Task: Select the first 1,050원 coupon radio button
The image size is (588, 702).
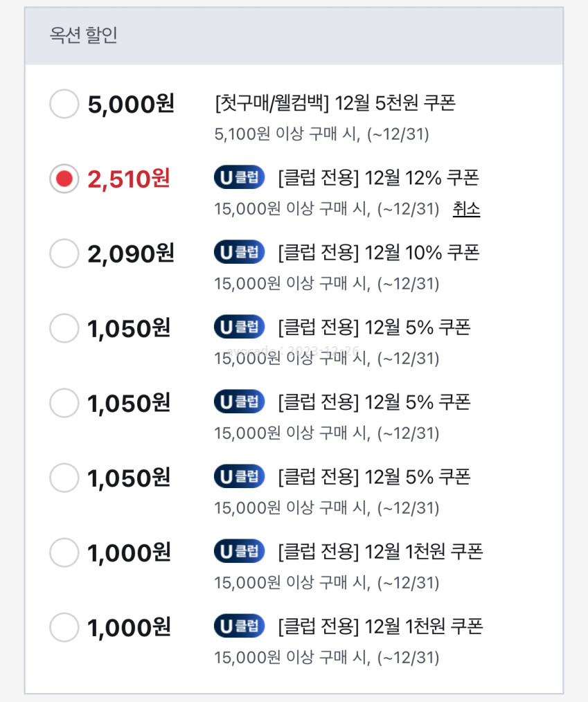Action: [x=64, y=328]
